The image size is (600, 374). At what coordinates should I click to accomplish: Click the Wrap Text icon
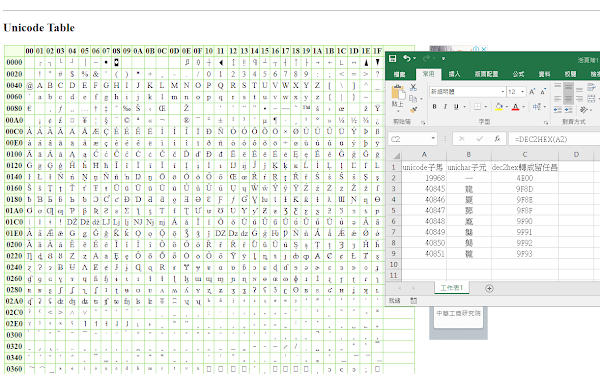(591, 88)
